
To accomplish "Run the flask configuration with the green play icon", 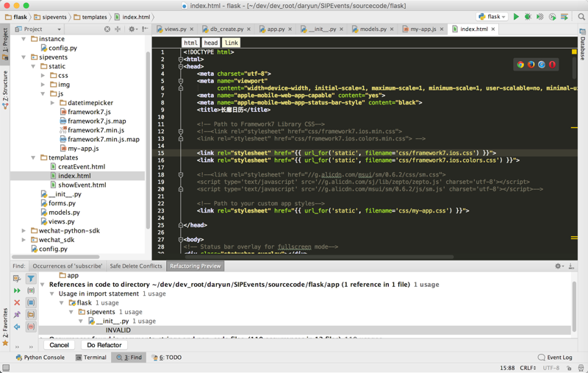I will [x=516, y=16].
